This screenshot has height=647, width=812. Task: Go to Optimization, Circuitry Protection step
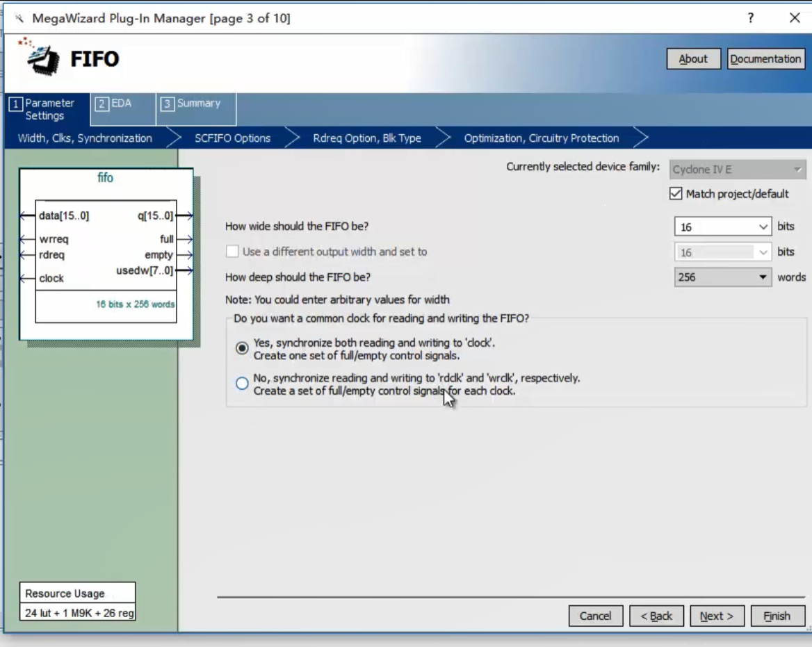tap(541, 138)
